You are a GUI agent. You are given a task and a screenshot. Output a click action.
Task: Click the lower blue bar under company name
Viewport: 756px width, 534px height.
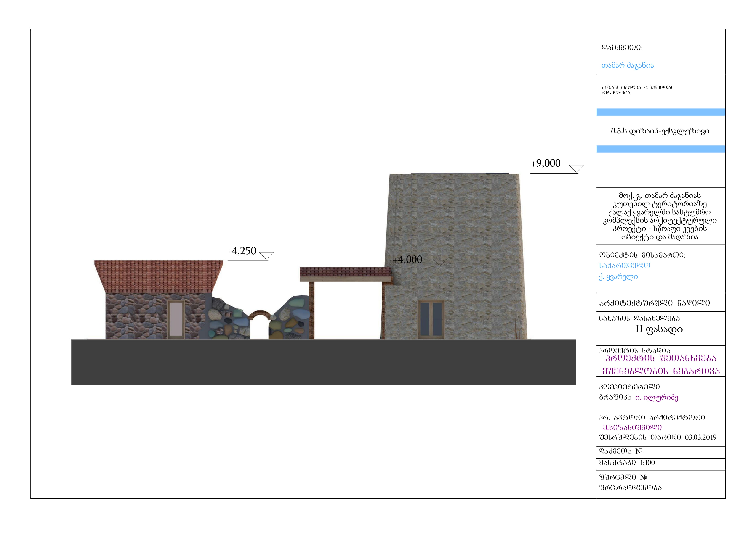click(x=660, y=149)
